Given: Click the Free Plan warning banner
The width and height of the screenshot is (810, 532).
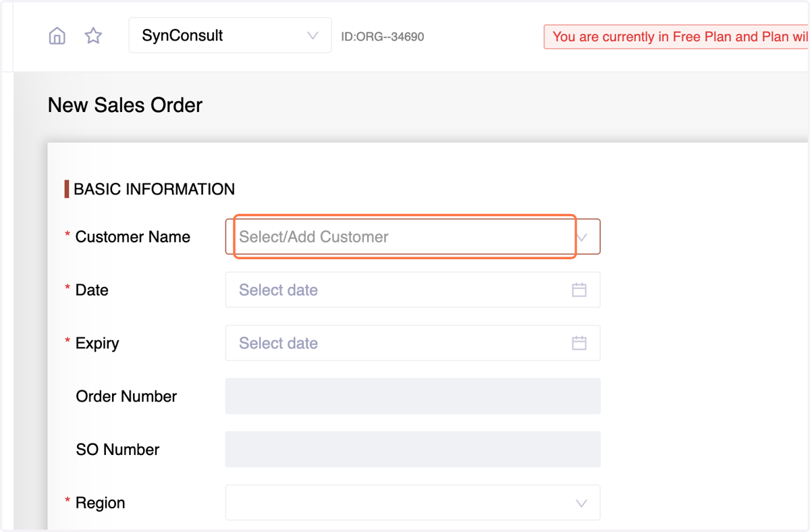Looking at the screenshot, I should point(676,36).
